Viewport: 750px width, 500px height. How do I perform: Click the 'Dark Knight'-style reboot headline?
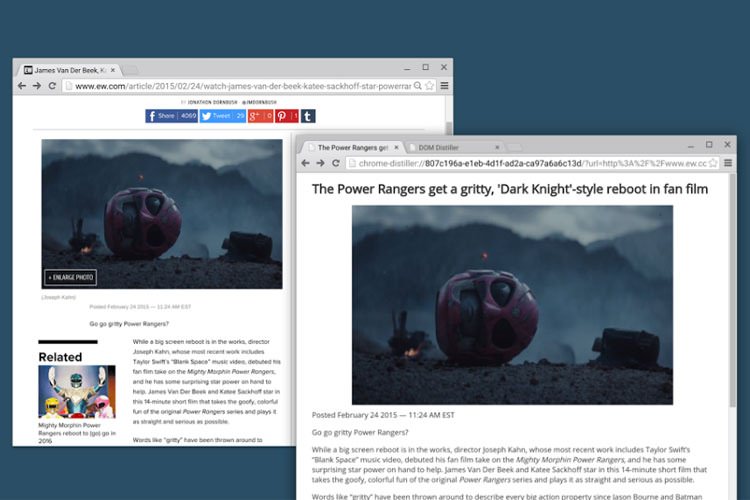[x=510, y=189]
